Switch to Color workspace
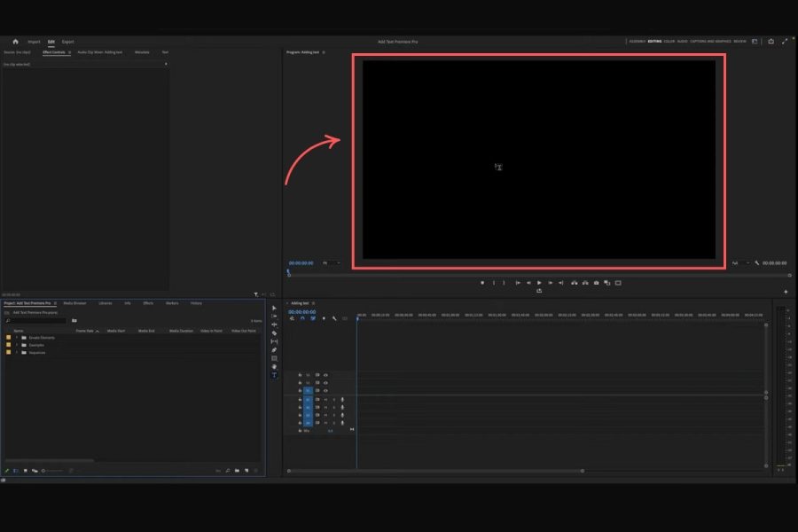Image resolution: width=798 pixels, height=532 pixels. click(x=669, y=42)
